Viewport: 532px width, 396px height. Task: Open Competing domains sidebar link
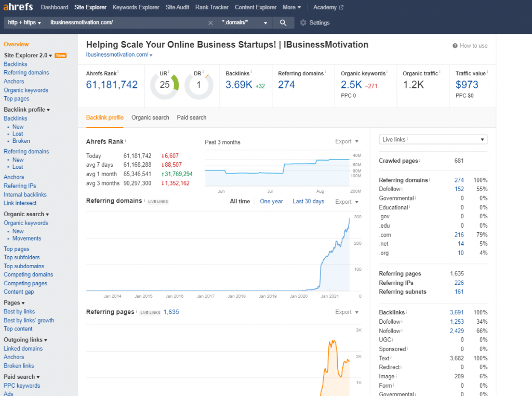[28, 274]
